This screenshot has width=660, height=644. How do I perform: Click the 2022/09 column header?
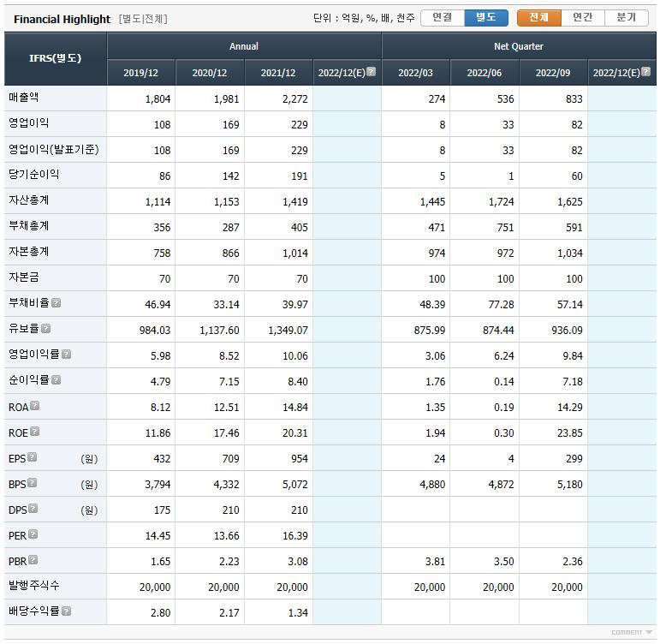click(x=553, y=73)
